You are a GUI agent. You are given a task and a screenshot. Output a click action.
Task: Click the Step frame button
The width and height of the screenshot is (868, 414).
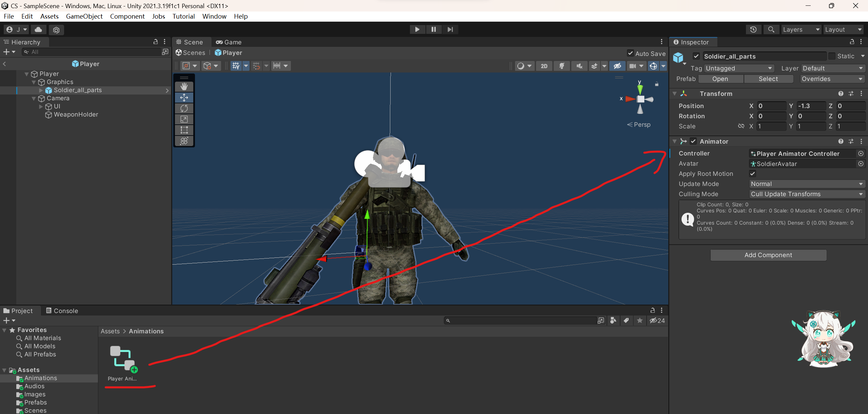tap(450, 29)
